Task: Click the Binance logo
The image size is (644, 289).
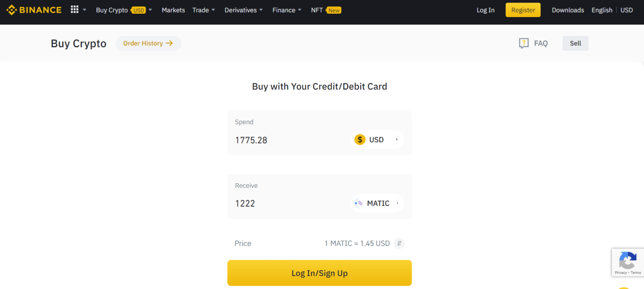Action: [x=33, y=9]
